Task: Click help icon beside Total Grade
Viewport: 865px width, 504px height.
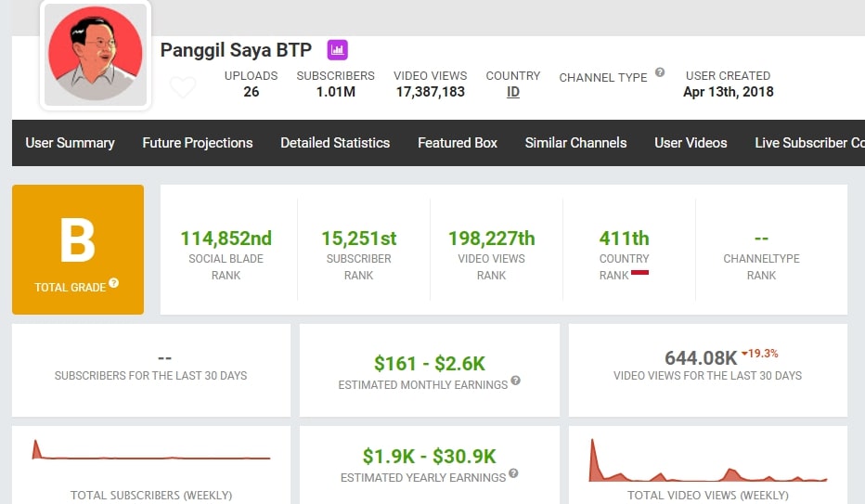Action: click(x=113, y=283)
